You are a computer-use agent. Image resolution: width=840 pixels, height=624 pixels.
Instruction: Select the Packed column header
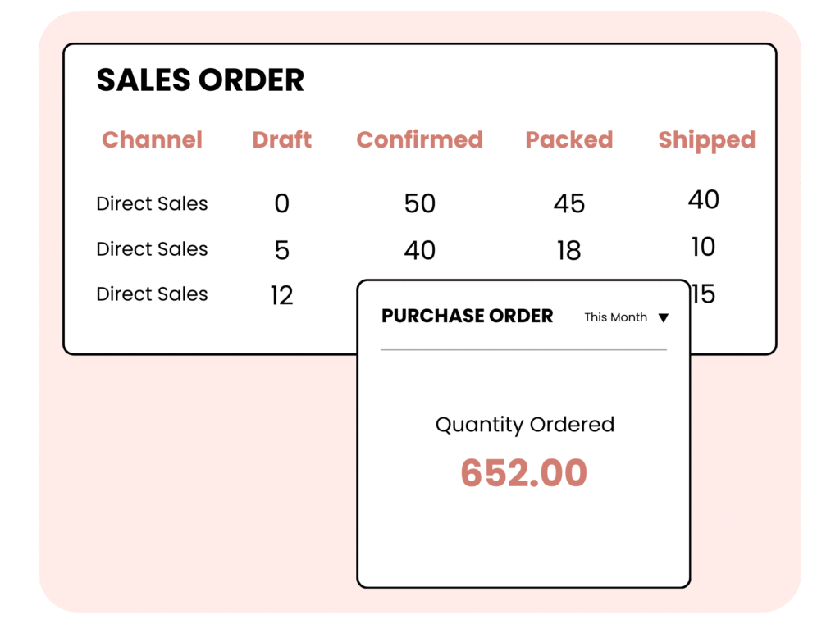[x=568, y=139]
